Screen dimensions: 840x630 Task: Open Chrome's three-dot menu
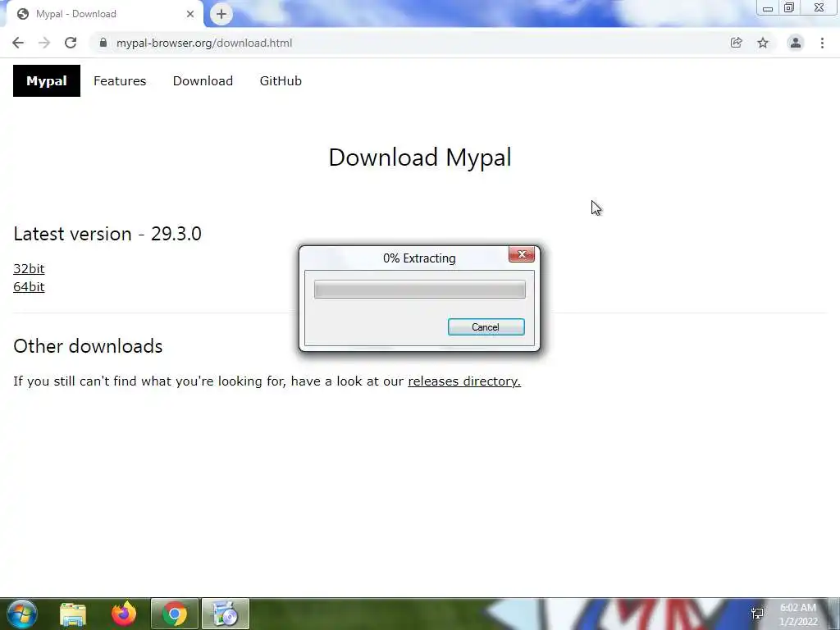click(x=822, y=43)
